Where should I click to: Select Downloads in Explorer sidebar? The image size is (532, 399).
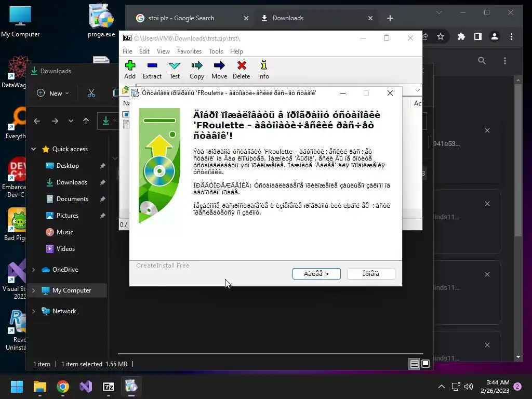pyautogui.click(x=72, y=182)
